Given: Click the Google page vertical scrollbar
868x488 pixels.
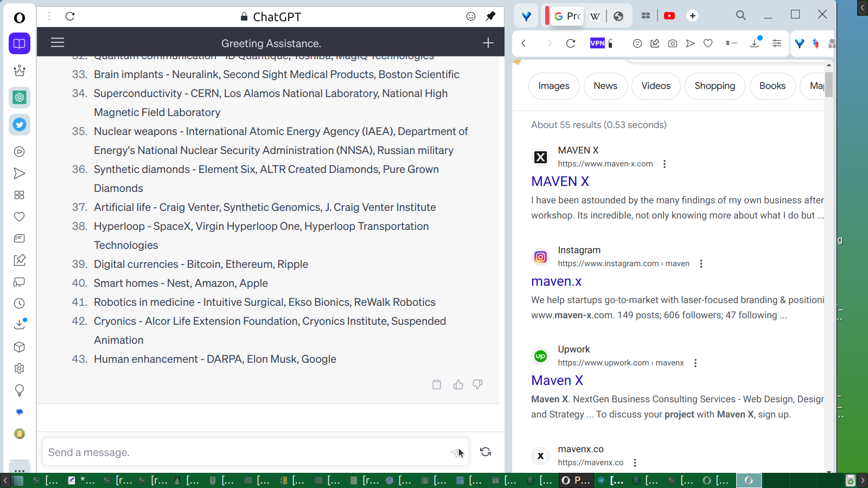Looking at the screenshot, I should pos(828,84).
